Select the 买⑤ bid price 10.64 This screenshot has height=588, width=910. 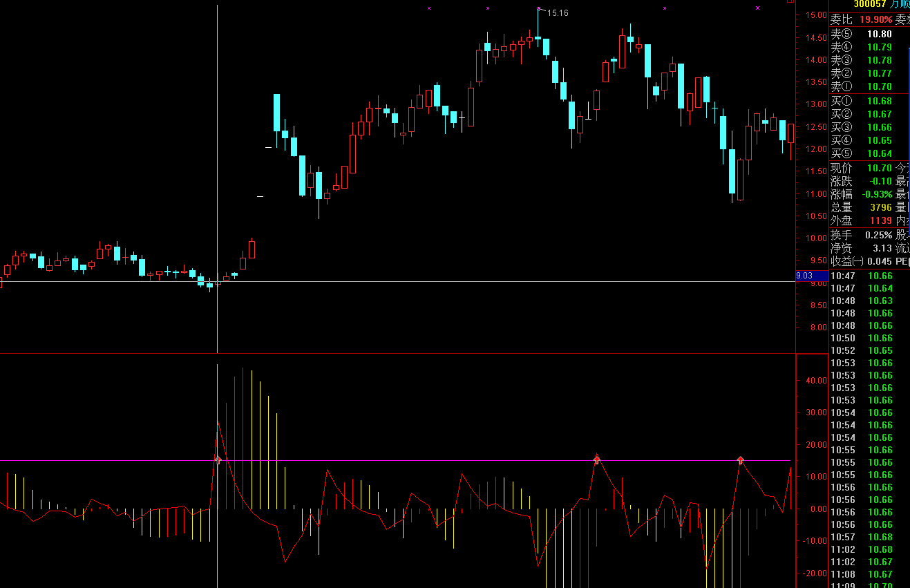point(880,153)
